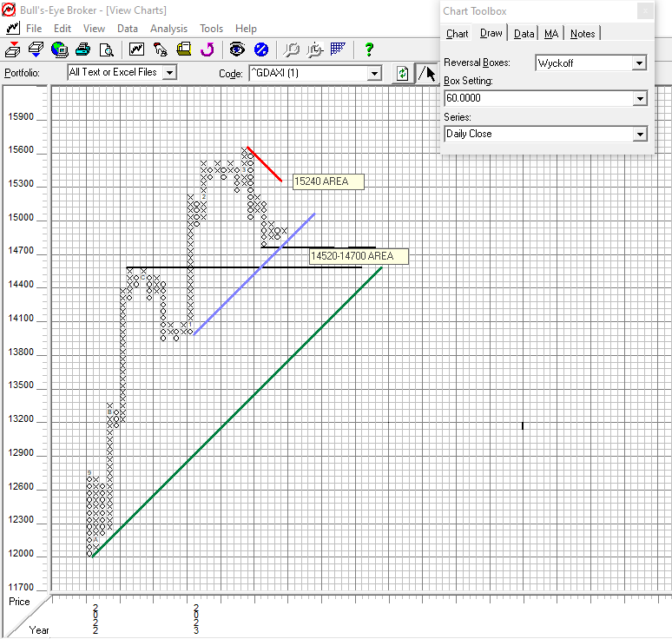Open the View menu

point(94,29)
